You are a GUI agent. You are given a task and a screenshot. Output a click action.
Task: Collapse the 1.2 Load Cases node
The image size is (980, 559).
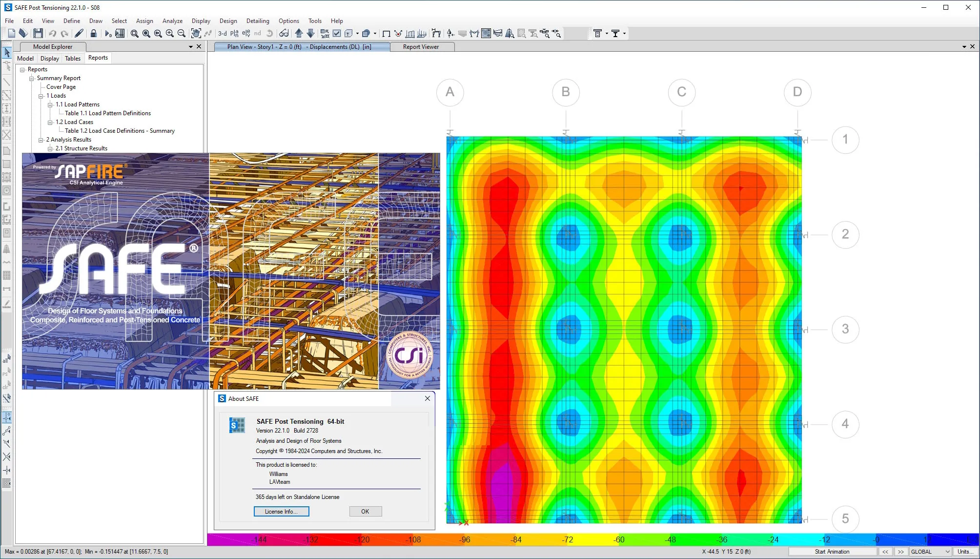click(x=50, y=122)
